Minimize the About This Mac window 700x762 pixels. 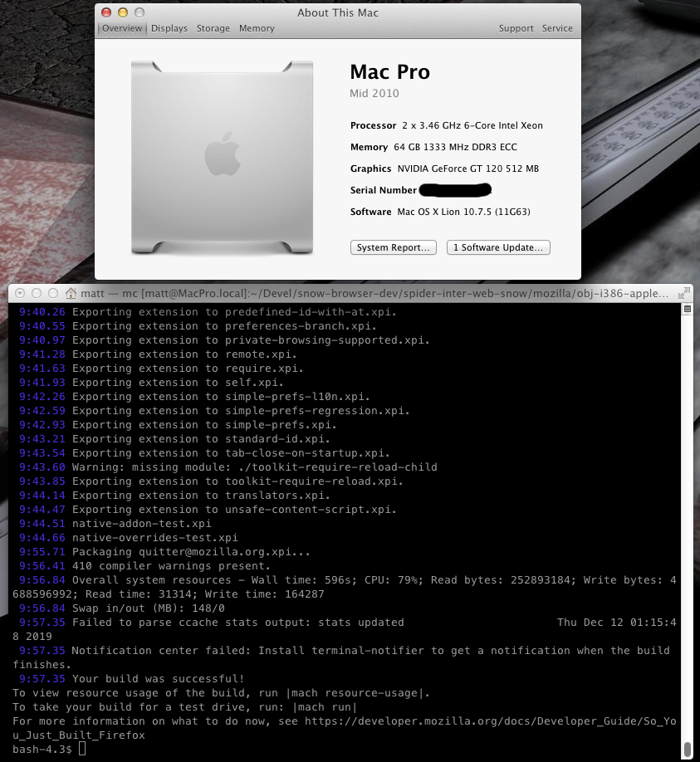[123, 12]
